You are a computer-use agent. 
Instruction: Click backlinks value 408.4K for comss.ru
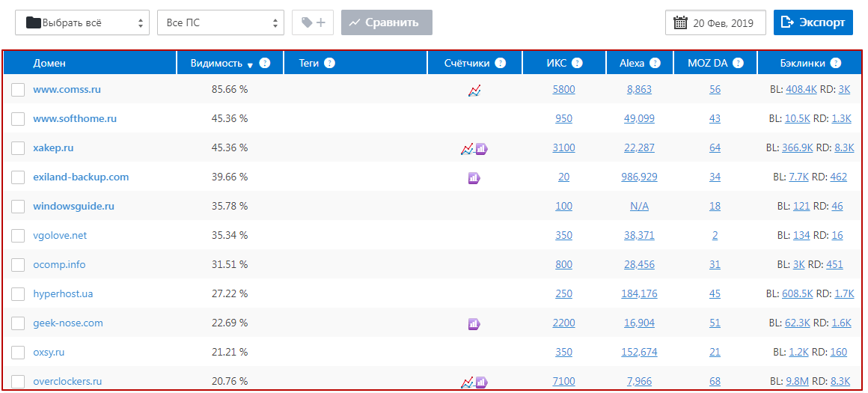coord(801,89)
